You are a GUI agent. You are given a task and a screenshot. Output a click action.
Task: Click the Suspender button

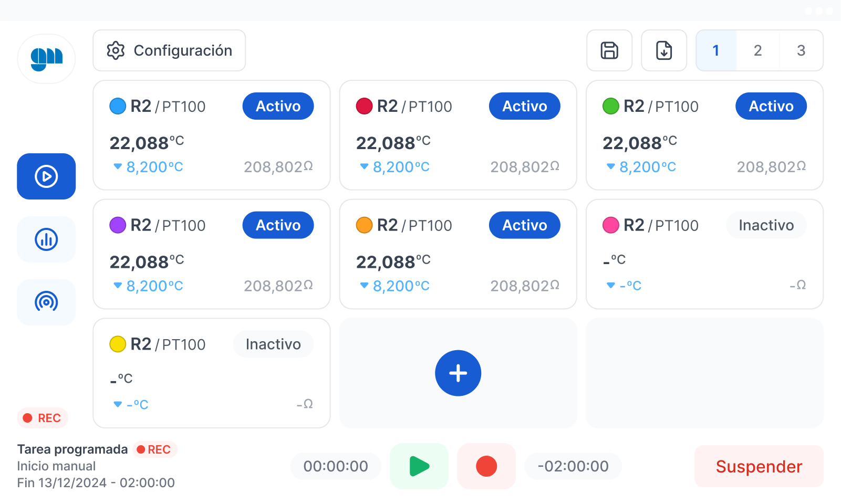(759, 466)
